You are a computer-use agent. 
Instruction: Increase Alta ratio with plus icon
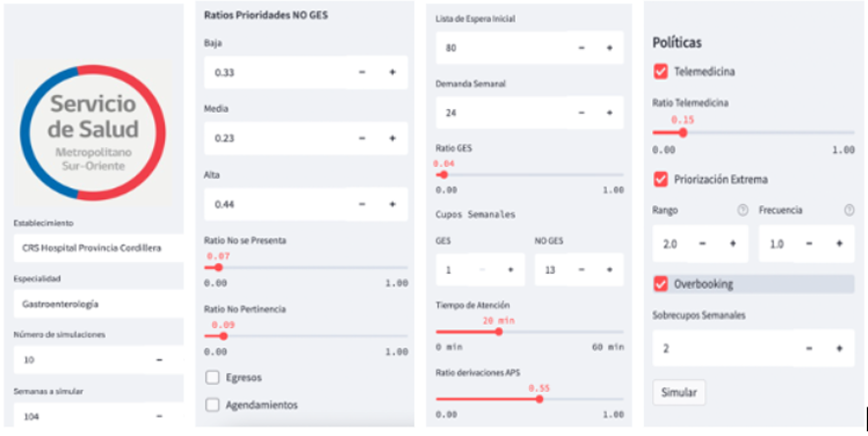(392, 204)
